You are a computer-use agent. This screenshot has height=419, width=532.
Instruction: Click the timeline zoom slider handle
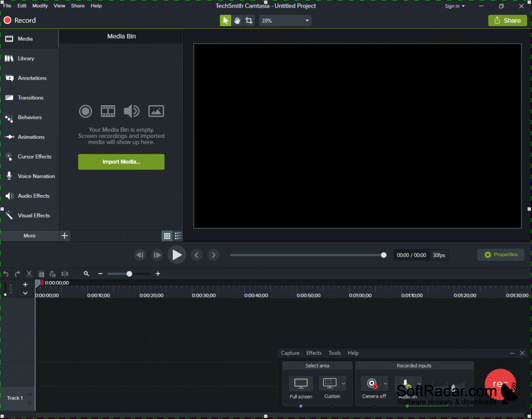coord(129,274)
